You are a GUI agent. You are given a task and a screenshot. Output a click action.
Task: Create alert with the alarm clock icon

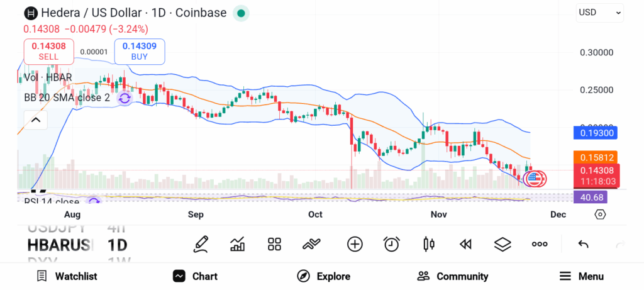[392, 244]
